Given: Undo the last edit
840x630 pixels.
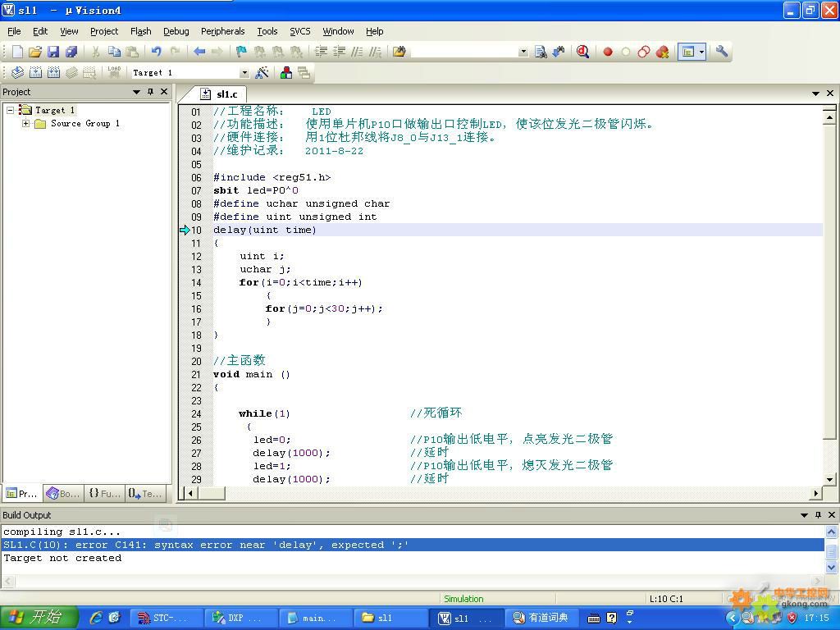Looking at the screenshot, I should pos(157,52).
